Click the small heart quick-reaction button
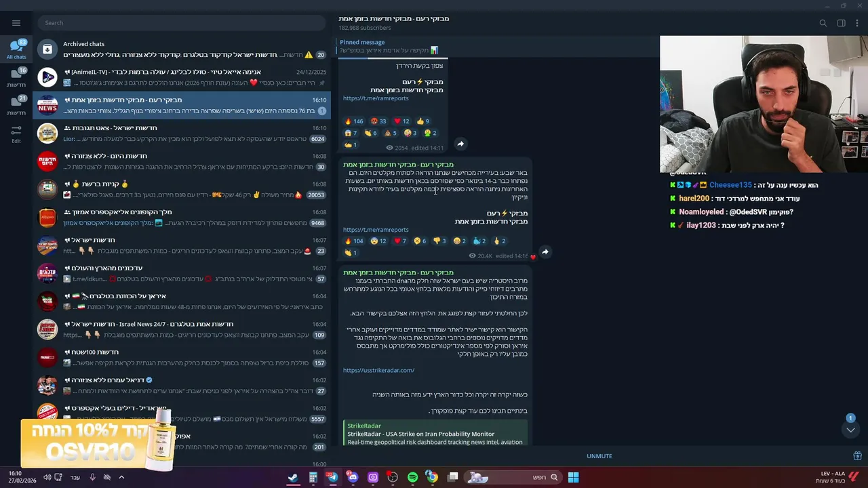The image size is (868, 488). [x=533, y=257]
